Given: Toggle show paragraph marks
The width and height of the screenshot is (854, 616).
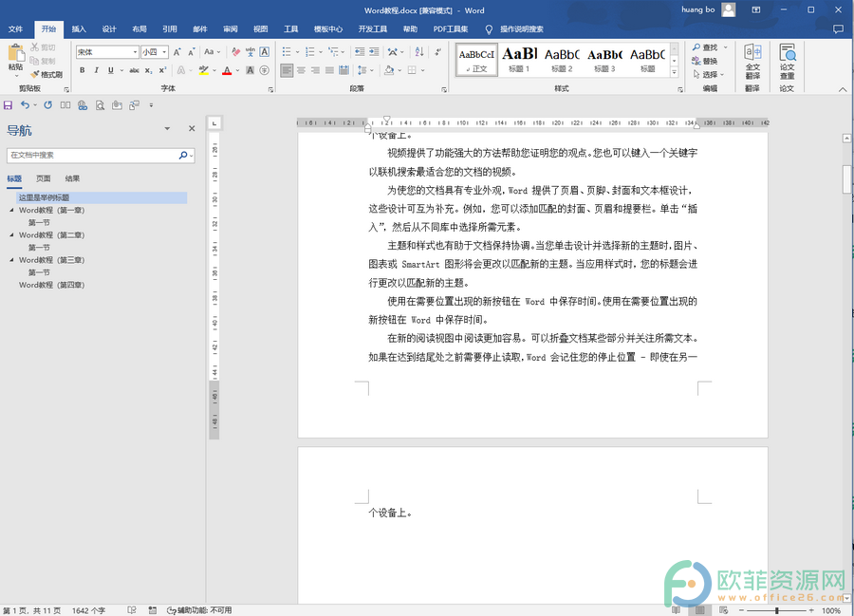Looking at the screenshot, I should 437,52.
